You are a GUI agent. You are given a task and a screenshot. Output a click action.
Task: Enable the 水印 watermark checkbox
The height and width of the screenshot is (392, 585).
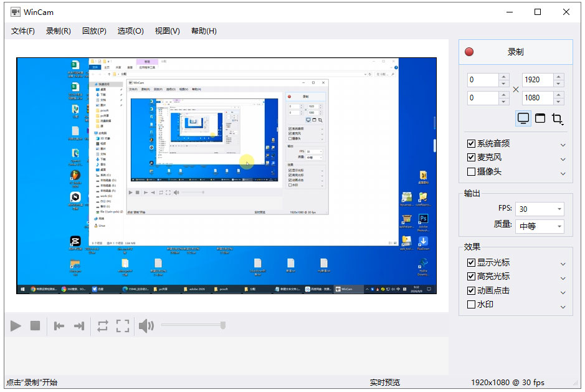coord(471,304)
